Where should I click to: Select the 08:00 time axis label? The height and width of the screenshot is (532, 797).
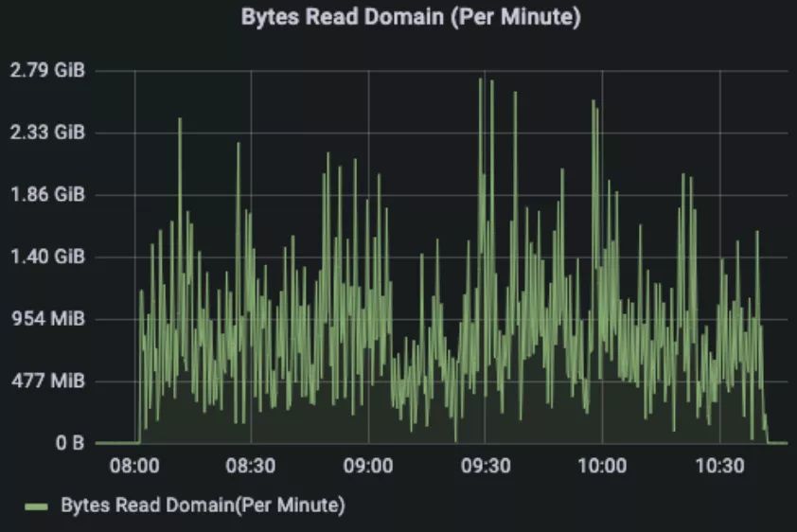(134, 466)
